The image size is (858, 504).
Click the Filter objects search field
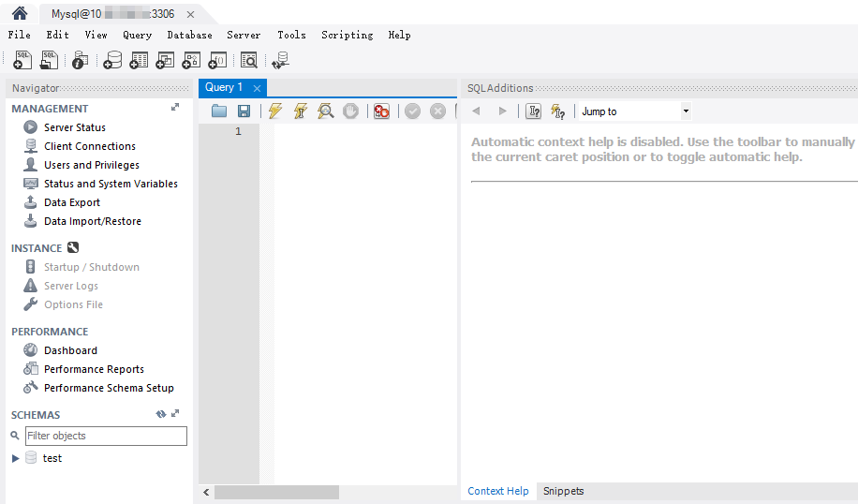(x=106, y=436)
